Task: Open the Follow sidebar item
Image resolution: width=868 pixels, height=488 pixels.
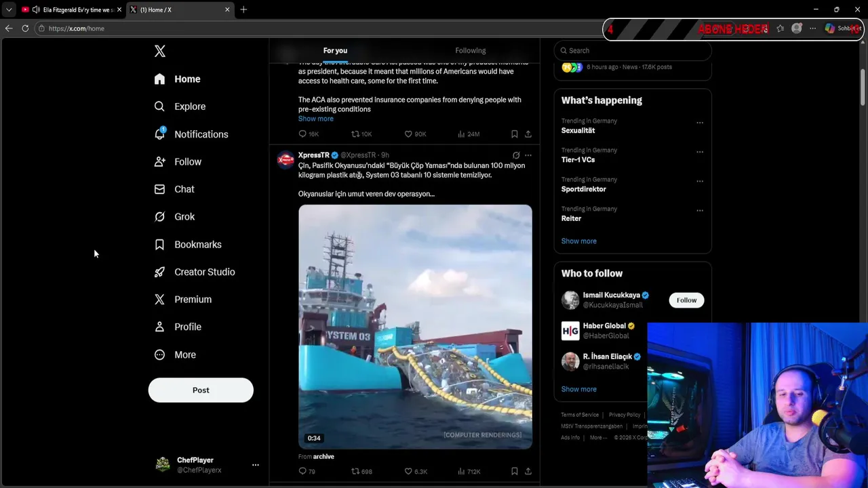Action: pos(178,162)
